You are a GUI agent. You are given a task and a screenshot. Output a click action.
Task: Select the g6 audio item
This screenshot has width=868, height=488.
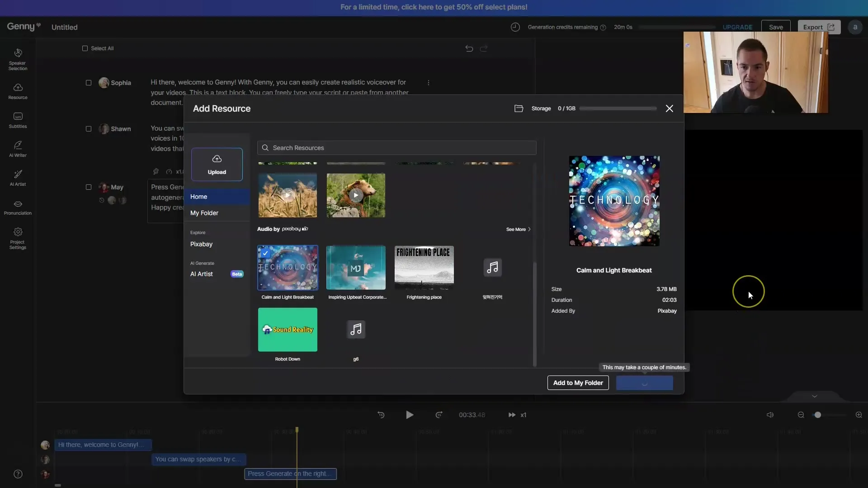click(356, 329)
